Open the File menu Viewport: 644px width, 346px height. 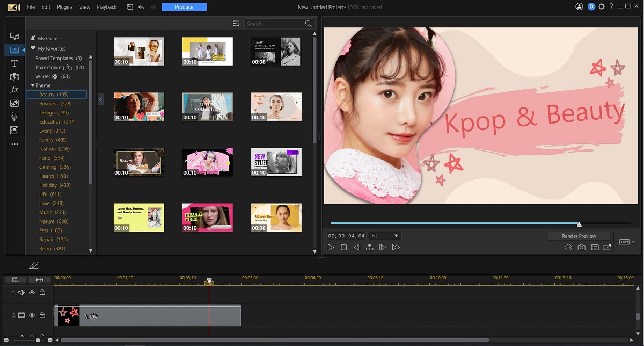31,7
